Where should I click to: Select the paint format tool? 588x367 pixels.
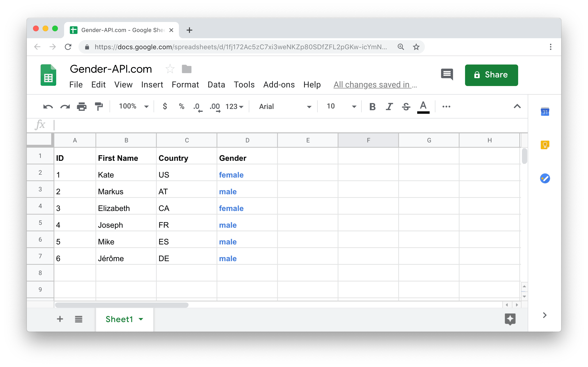99,106
